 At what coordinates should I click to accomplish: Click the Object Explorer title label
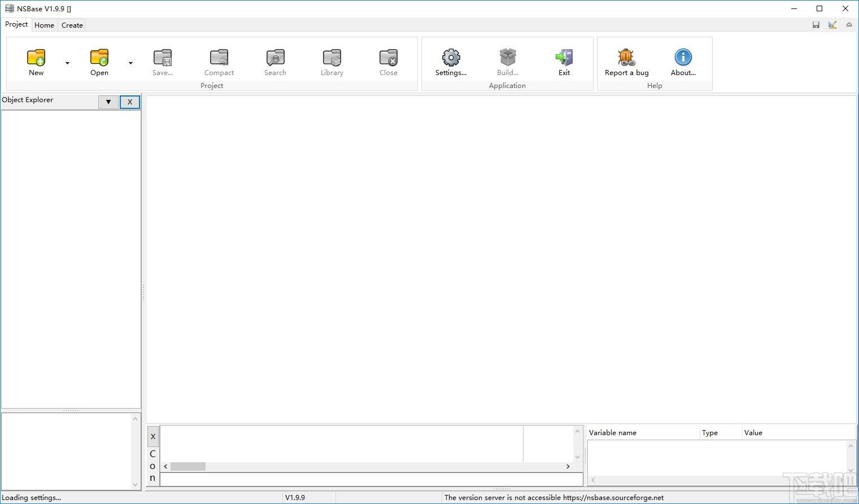coord(28,100)
